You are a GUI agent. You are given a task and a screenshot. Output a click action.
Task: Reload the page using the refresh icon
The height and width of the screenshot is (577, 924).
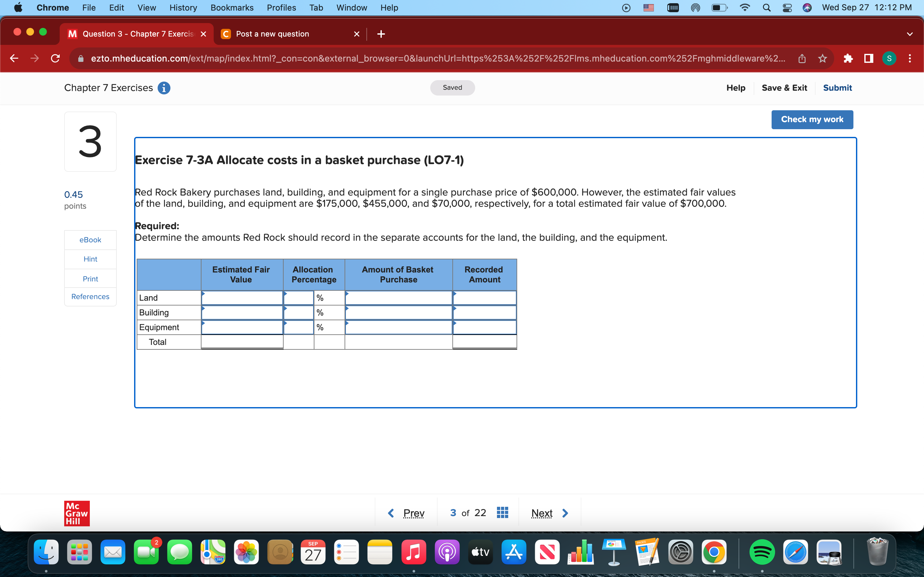[x=55, y=58]
